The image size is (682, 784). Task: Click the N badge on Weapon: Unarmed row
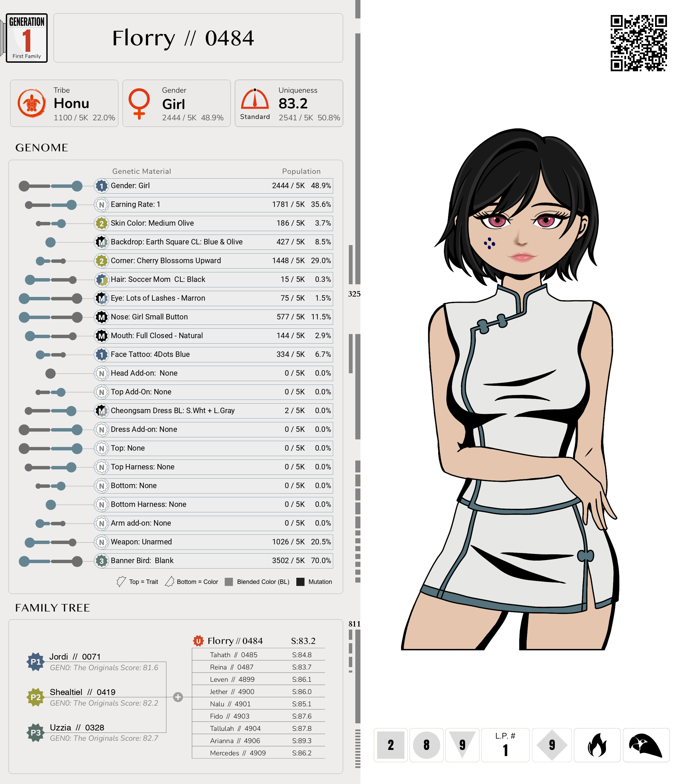(101, 542)
